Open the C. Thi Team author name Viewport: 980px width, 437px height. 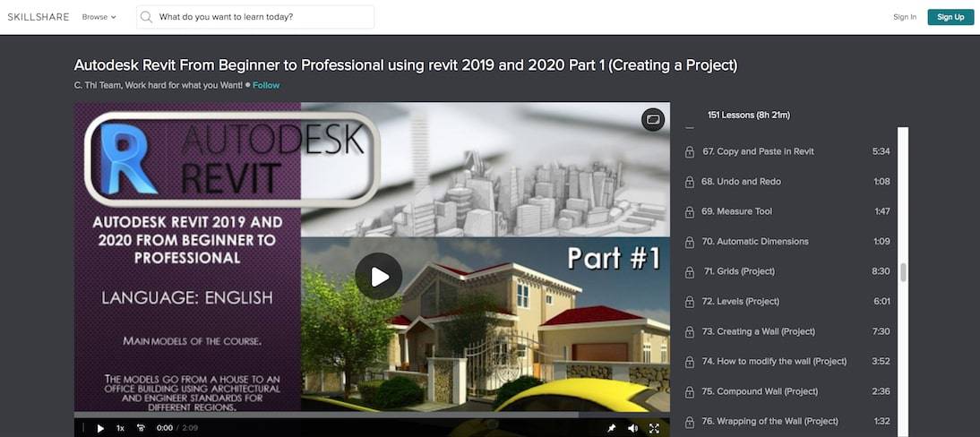coord(159,85)
